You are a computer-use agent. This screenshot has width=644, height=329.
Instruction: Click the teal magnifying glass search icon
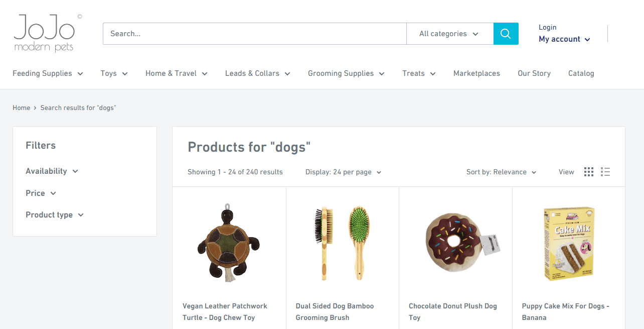[x=506, y=33]
